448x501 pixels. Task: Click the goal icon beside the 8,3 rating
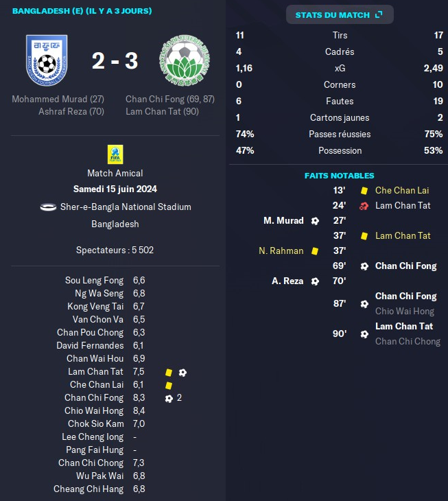pyautogui.click(x=169, y=398)
